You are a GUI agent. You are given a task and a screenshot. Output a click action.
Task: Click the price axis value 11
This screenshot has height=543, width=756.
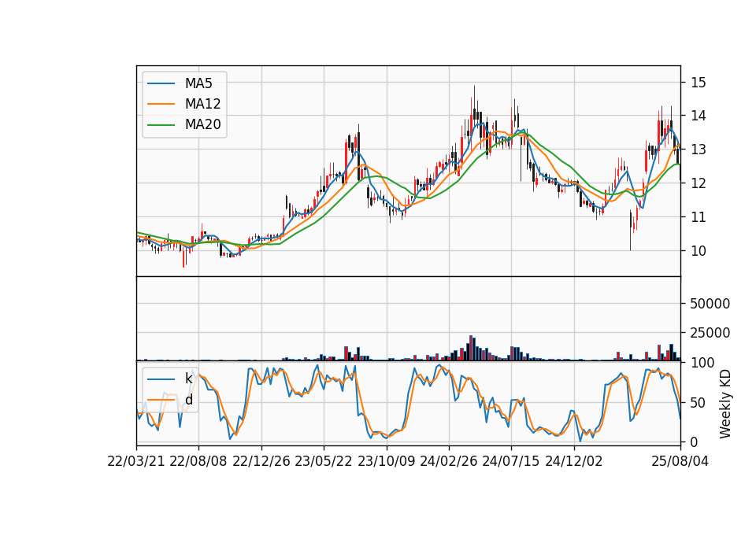click(x=699, y=217)
